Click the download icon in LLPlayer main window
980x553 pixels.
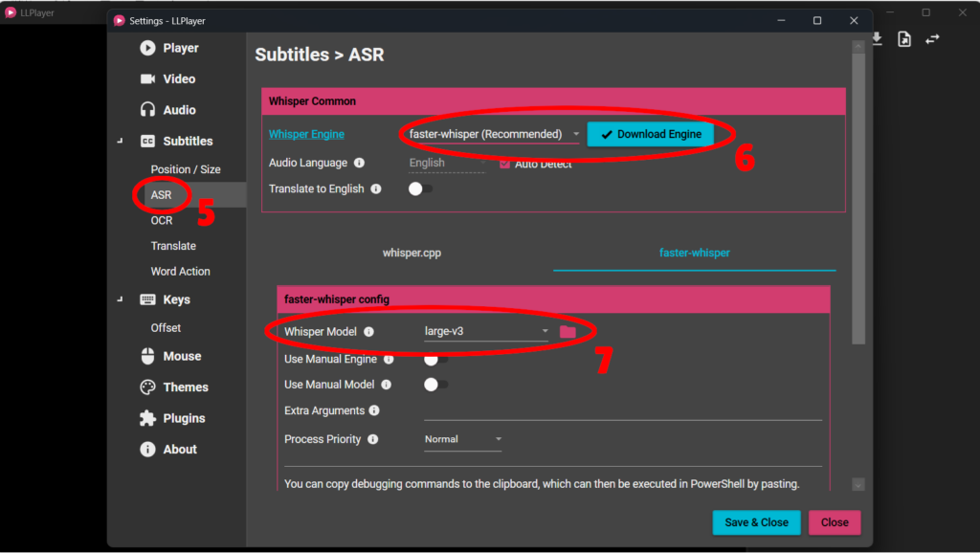[x=878, y=39]
